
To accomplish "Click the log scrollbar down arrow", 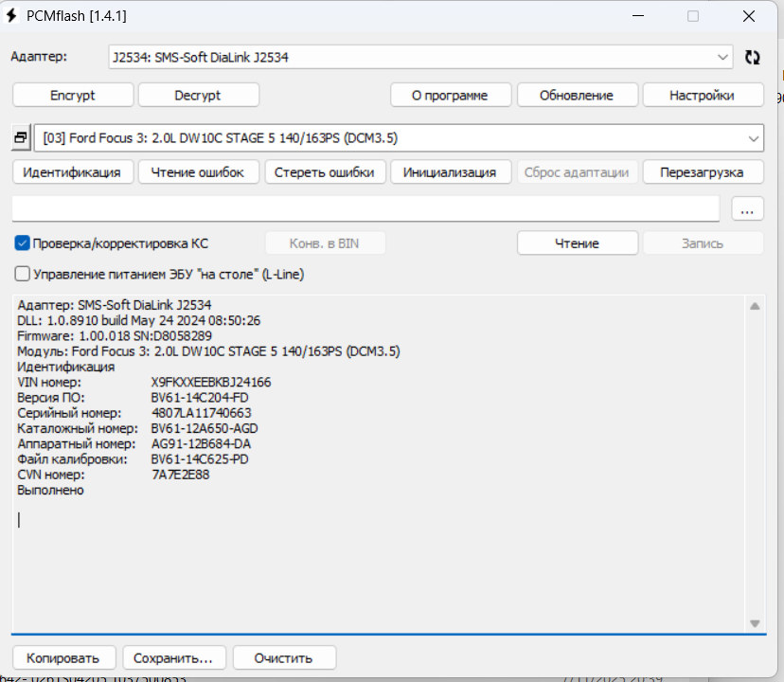I will pos(755,623).
